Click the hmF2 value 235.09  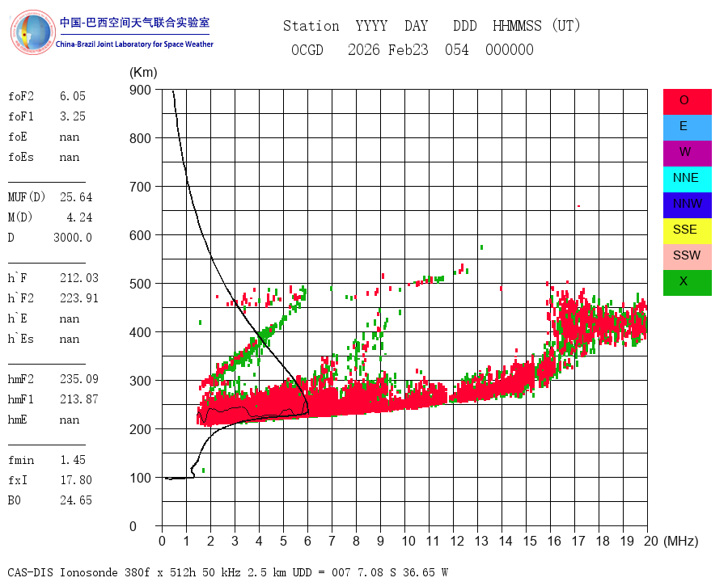pos(79,379)
